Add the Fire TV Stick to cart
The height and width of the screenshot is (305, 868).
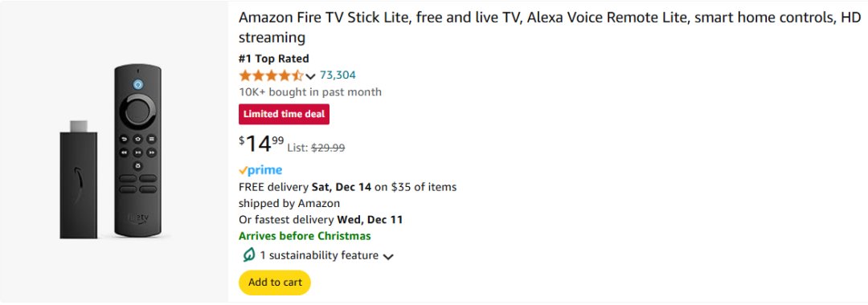coord(275,283)
